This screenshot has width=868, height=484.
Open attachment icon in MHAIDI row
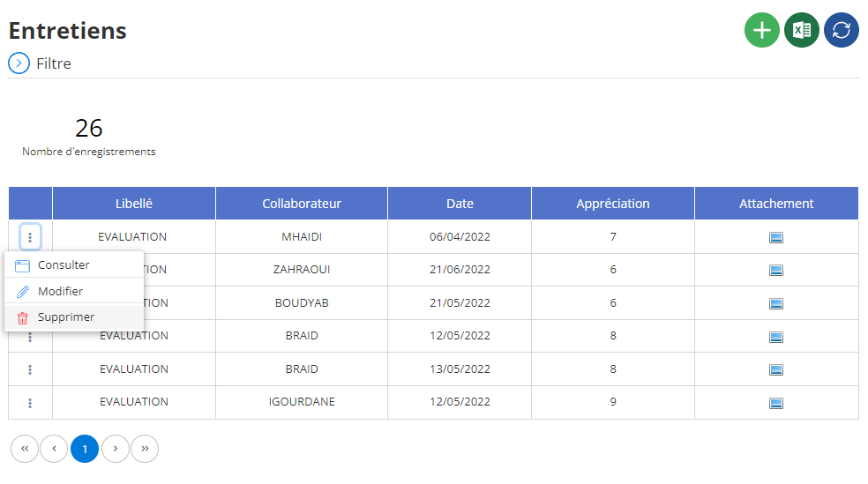point(776,238)
